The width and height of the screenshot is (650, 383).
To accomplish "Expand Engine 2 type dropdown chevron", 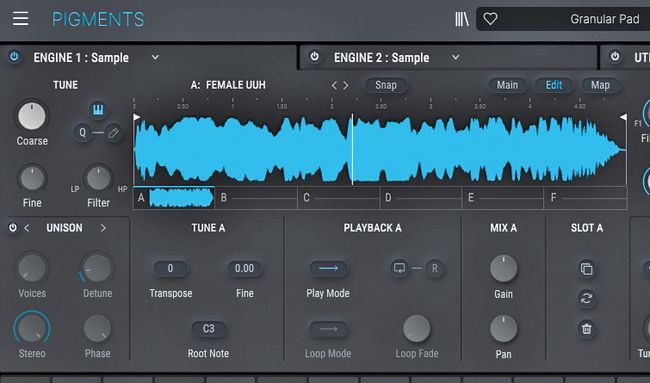I will [456, 57].
